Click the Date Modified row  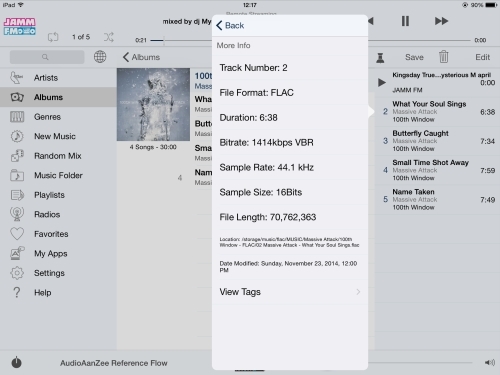[290, 267]
